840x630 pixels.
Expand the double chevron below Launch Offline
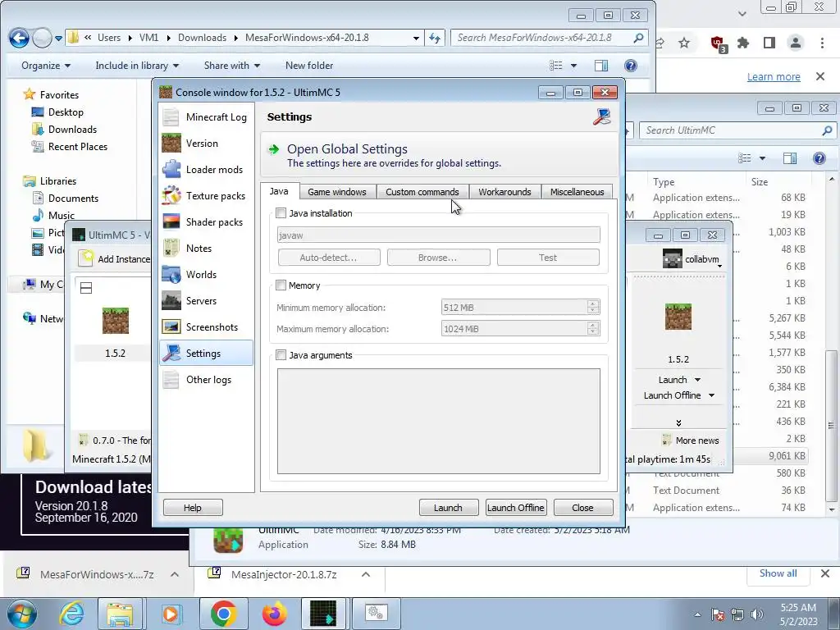click(x=678, y=422)
